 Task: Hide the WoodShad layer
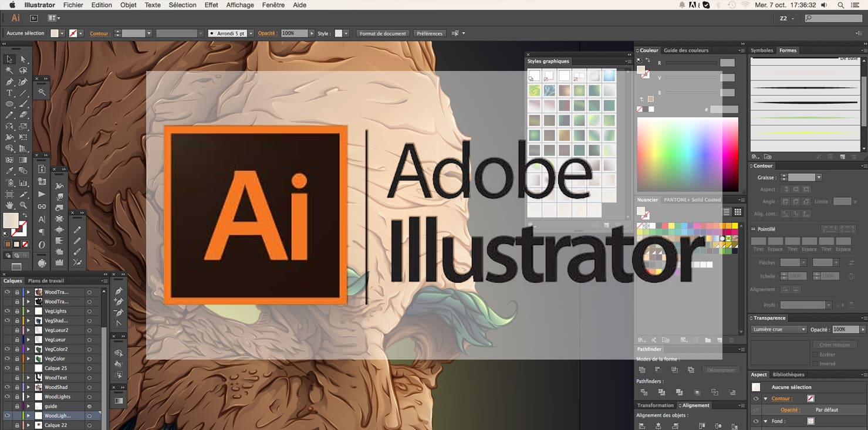[x=7, y=387]
